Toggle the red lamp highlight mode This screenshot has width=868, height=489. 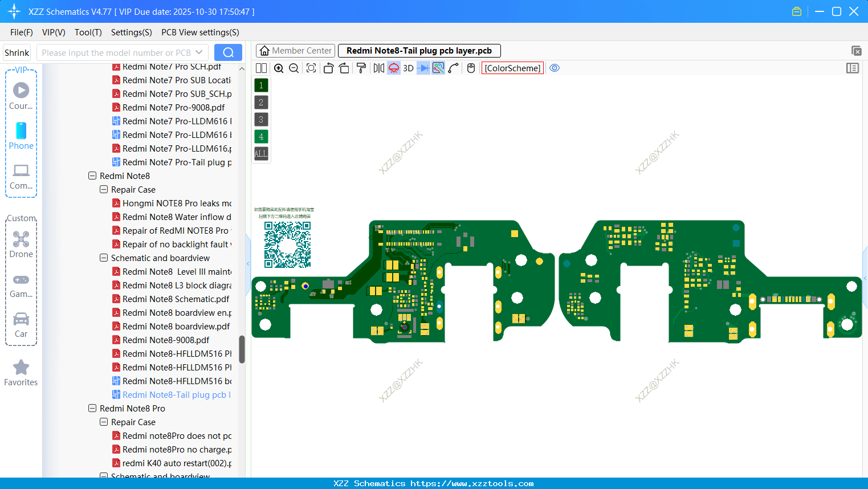click(x=393, y=68)
